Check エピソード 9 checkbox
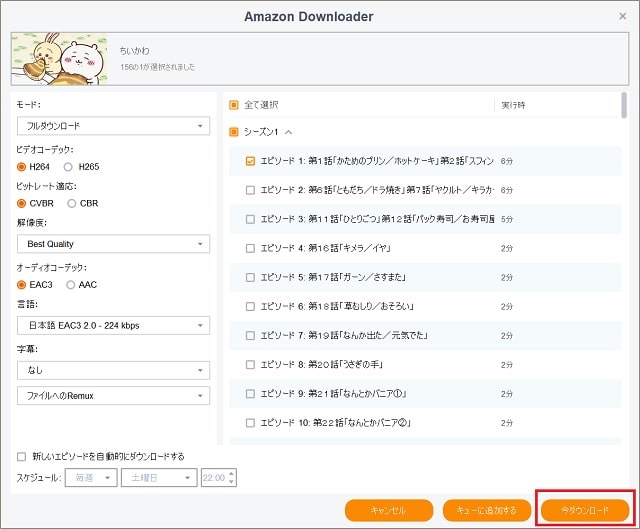Image resolution: width=640 pixels, height=529 pixels. point(250,393)
